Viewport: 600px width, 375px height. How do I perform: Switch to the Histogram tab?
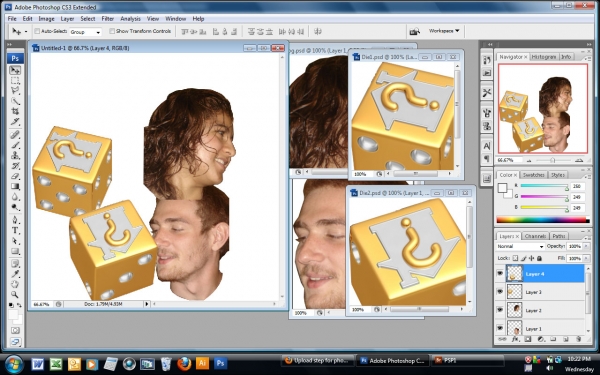[543, 57]
